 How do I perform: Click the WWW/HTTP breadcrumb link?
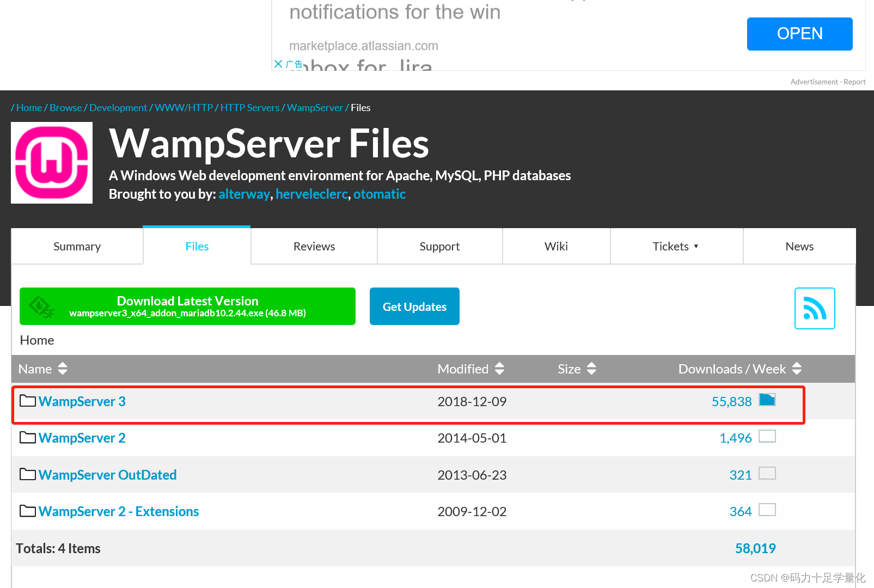184,107
